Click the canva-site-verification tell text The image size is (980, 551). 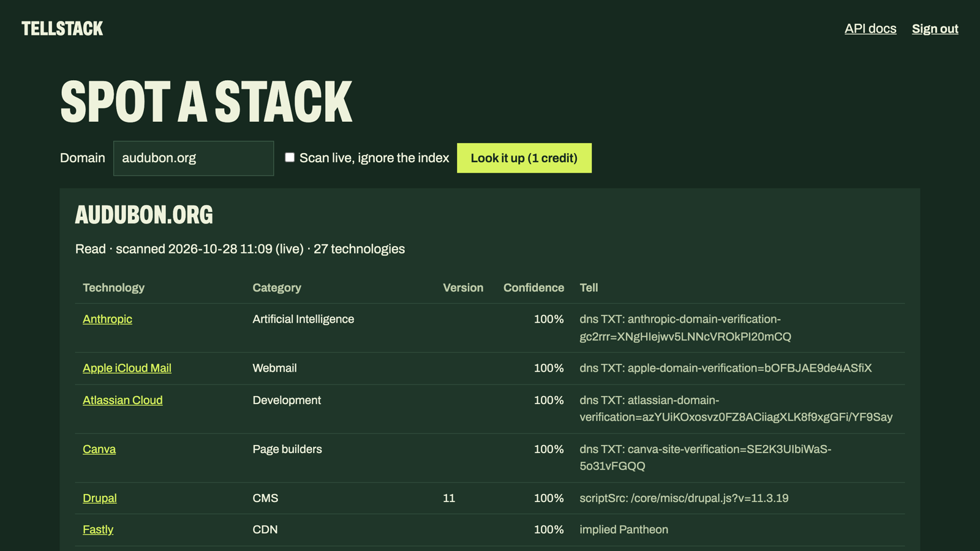(706, 457)
